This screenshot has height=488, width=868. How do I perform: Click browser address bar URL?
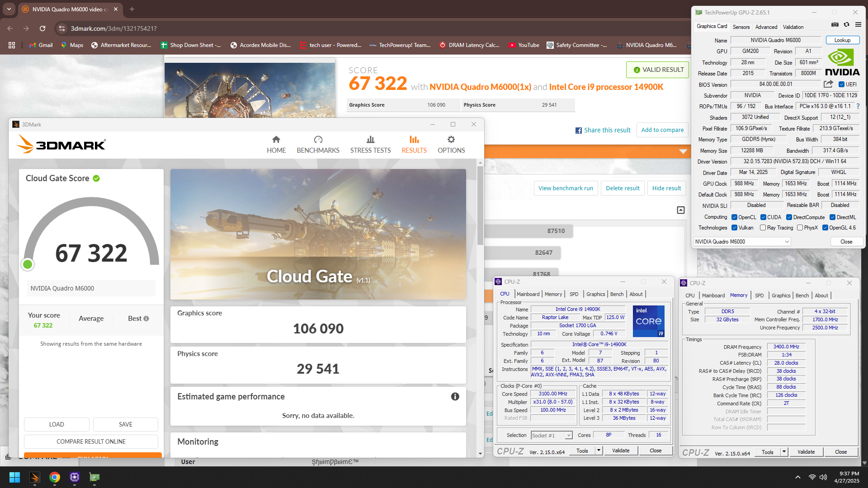pos(113,28)
